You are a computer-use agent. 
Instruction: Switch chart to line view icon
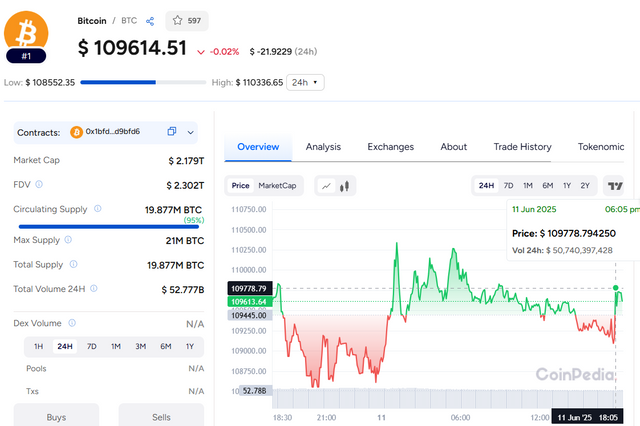click(x=326, y=186)
